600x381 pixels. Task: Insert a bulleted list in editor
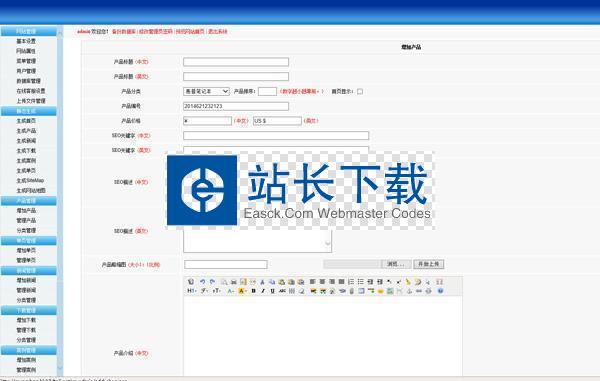click(x=360, y=282)
